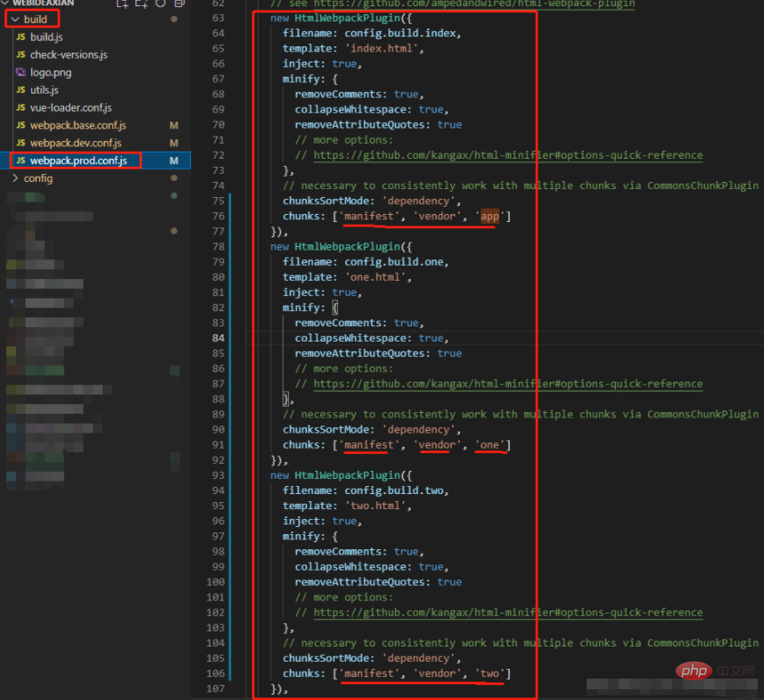Viewport: 764px width, 700px height.
Task: Open the html-minifier link on line 72
Action: [x=508, y=155]
